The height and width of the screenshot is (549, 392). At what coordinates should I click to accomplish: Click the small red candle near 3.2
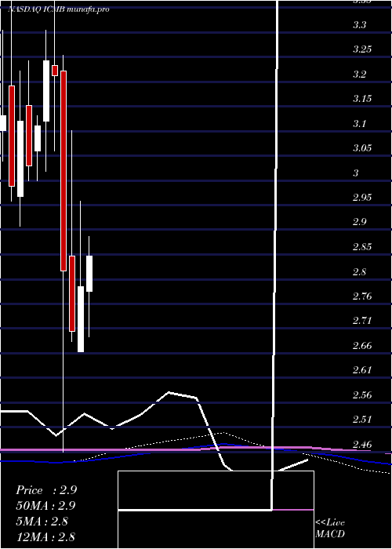[55, 70]
